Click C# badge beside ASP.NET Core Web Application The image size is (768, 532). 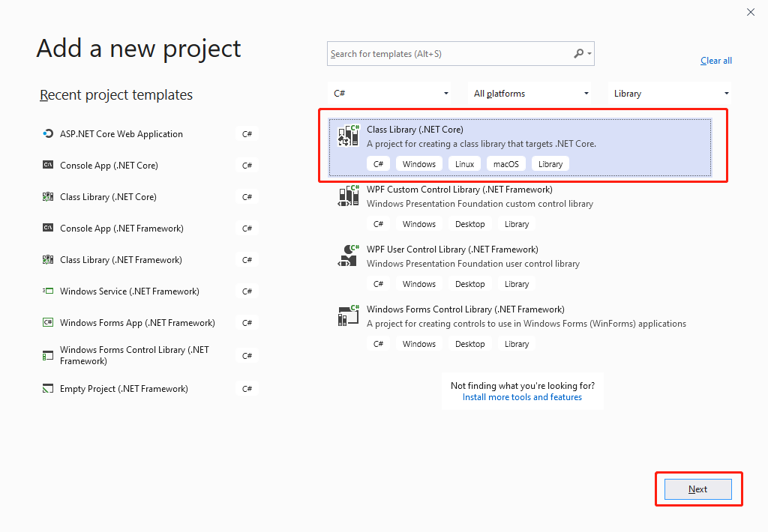click(247, 134)
